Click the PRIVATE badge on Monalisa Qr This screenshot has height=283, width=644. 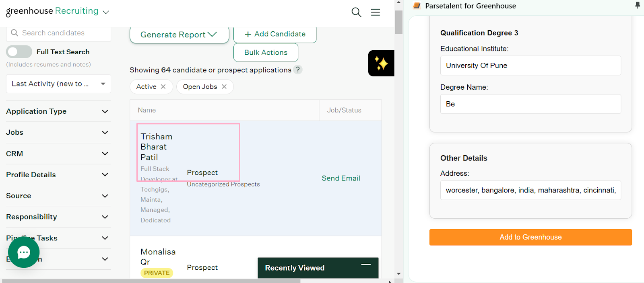(x=157, y=273)
